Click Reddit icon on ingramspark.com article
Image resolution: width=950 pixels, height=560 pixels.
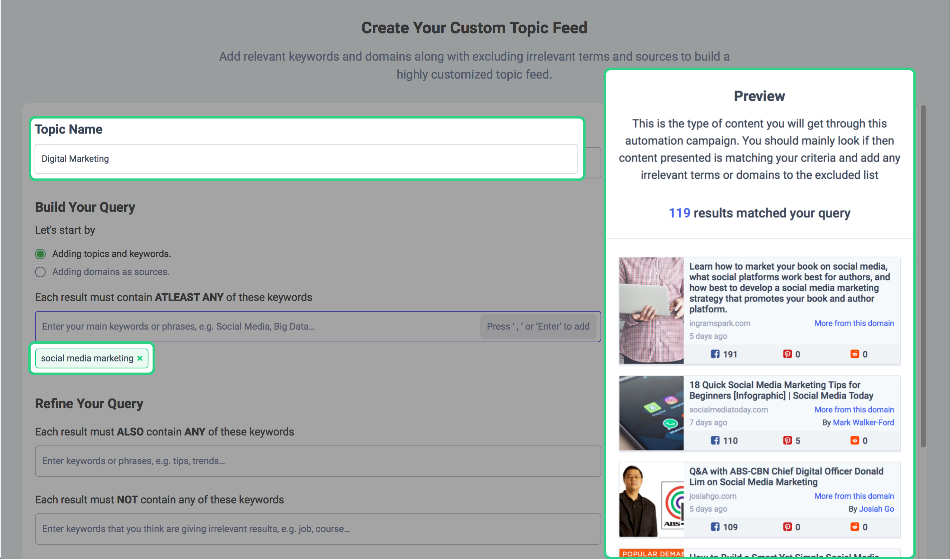coord(854,354)
